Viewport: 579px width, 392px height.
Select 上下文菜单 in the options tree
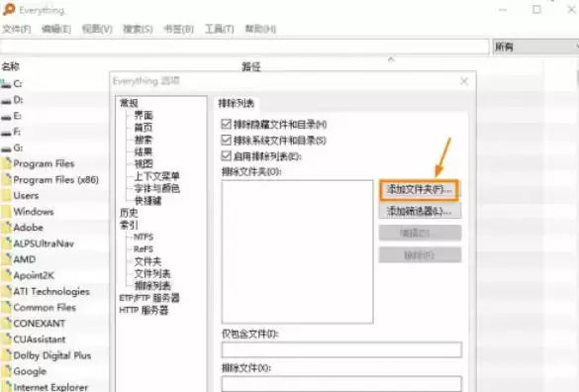pos(157,176)
